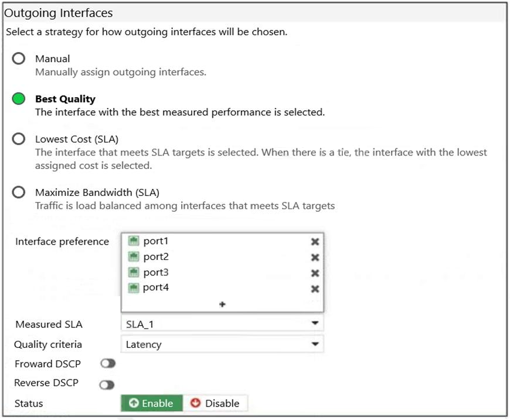Viewport: 510px width, 420px height.
Task: Click the port3 interface icon
Action: [134, 272]
